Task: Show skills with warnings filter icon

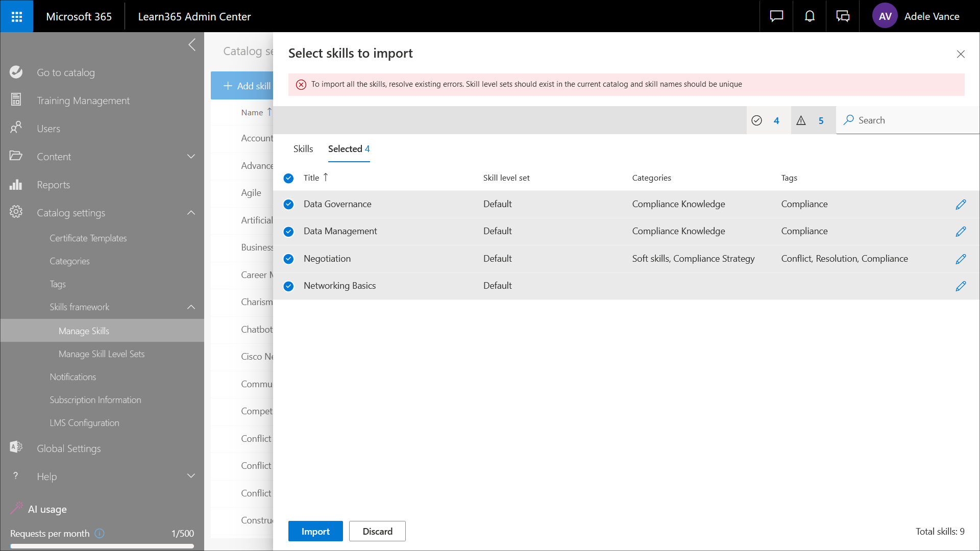Action: click(x=801, y=120)
